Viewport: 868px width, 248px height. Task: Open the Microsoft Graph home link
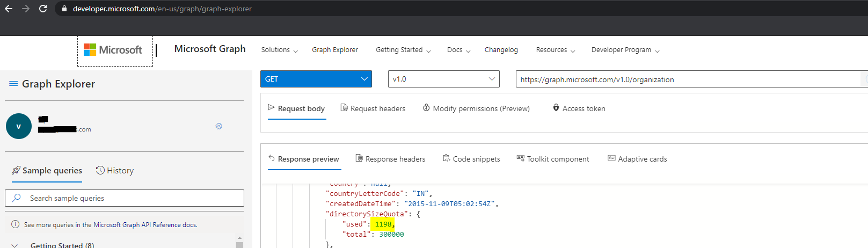click(210, 49)
